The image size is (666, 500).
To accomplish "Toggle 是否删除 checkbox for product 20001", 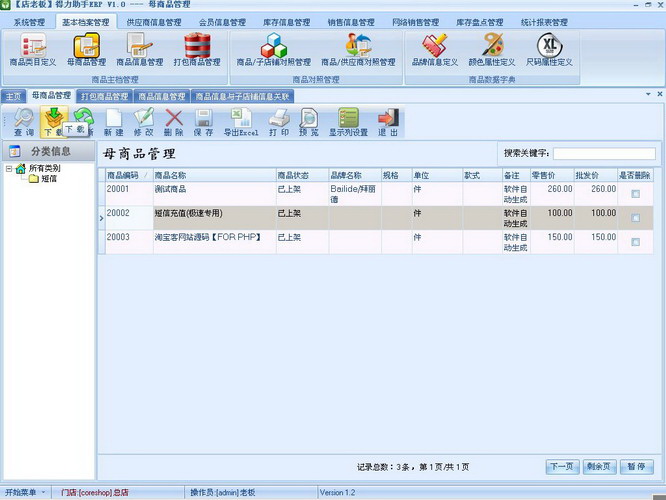I will [x=635, y=194].
